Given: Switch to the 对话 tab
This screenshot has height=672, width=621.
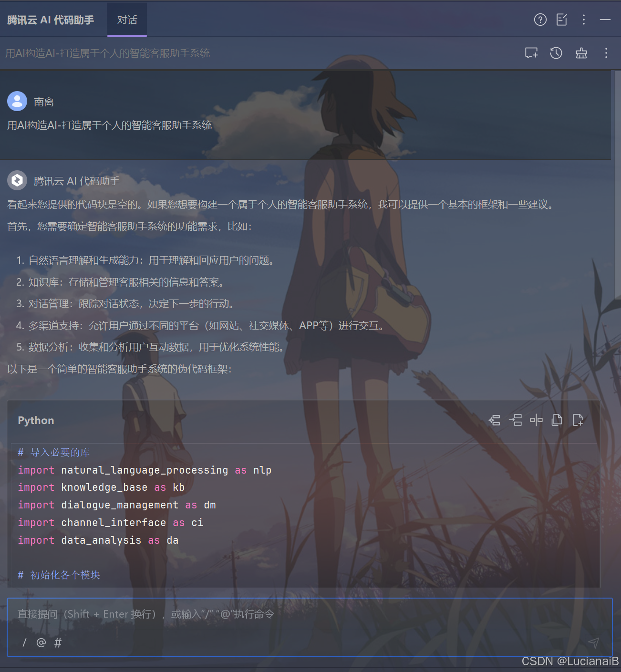Looking at the screenshot, I should click(x=127, y=20).
